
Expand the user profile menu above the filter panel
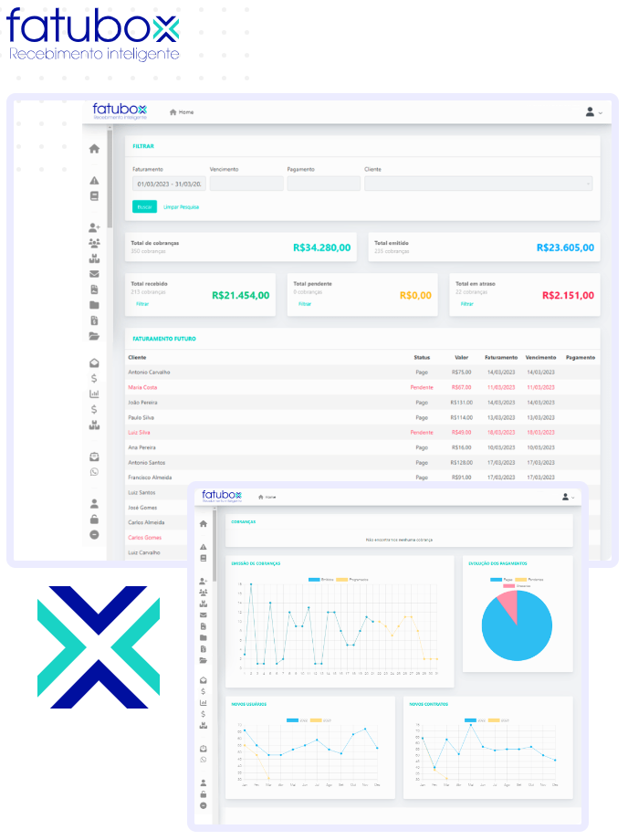tap(593, 112)
